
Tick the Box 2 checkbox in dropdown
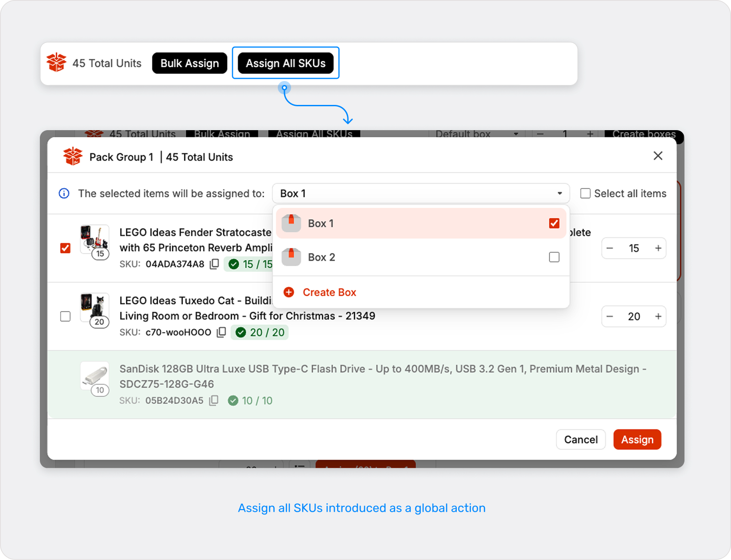[554, 257]
